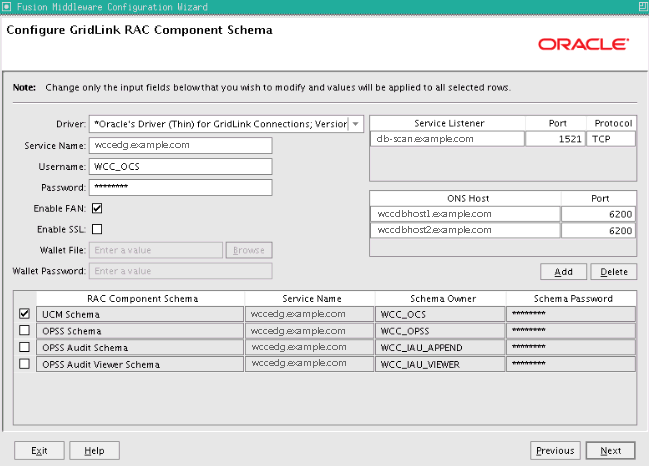Click the Wallet File input field

tap(156, 250)
